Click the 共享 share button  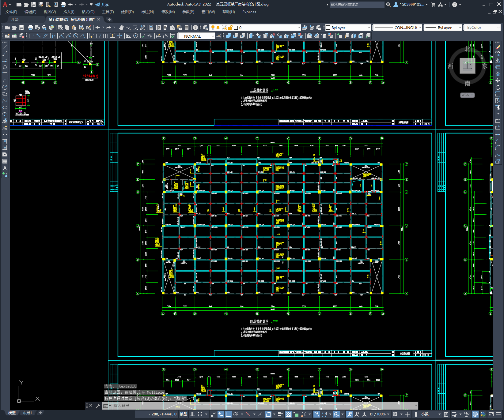coord(102,5)
